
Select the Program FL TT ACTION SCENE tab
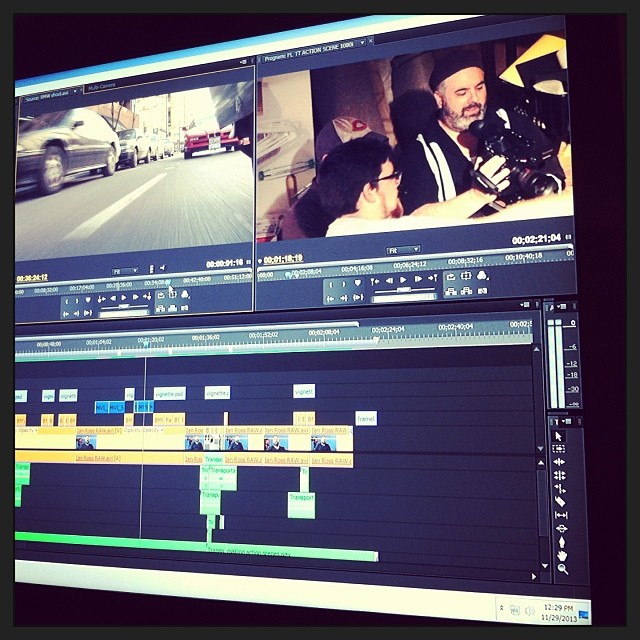[311, 42]
